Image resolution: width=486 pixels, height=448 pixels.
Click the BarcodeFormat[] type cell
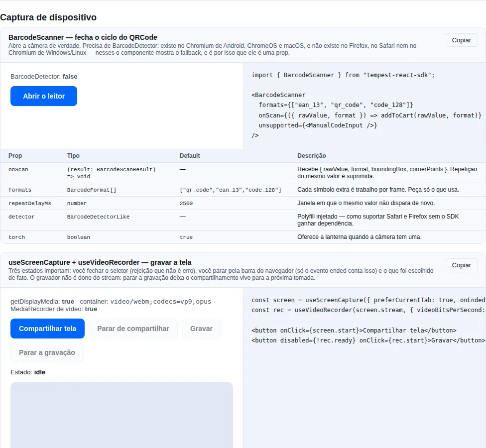pyautogui.click(x=92, y=190)
